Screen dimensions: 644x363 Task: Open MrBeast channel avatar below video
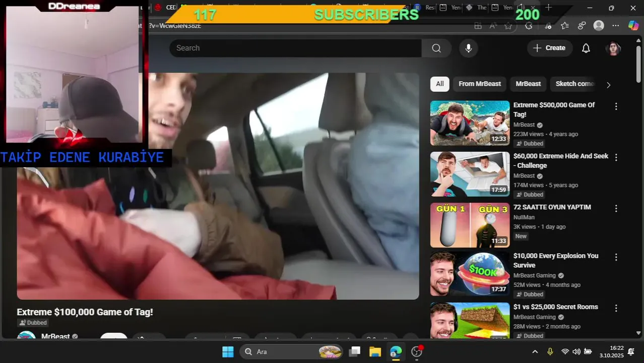click(26, 335)
